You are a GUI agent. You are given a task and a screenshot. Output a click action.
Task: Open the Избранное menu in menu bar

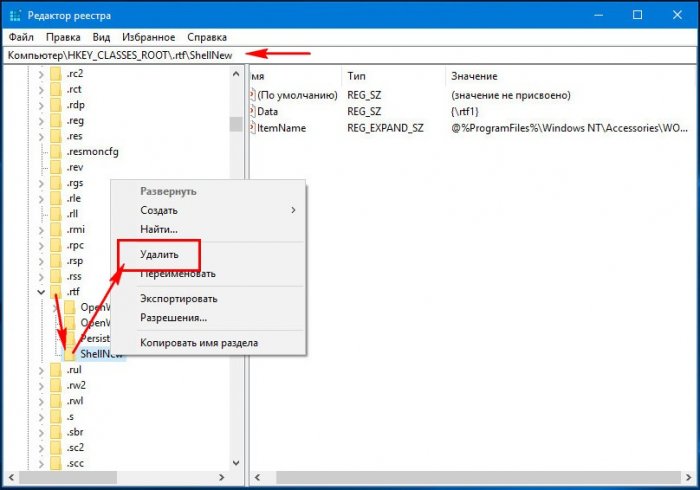pos(149,37)
